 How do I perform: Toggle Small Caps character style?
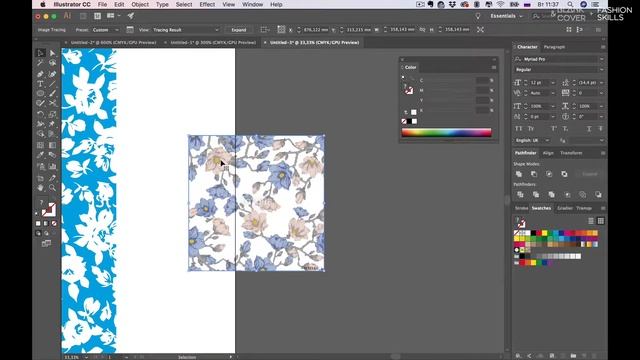click(x=531, y=129)
